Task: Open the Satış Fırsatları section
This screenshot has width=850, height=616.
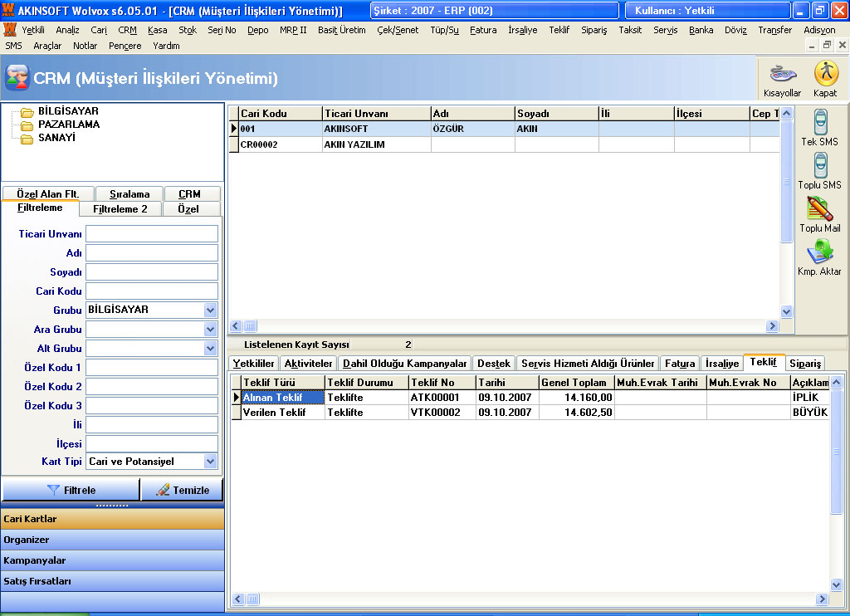Action: pos(113,581)
